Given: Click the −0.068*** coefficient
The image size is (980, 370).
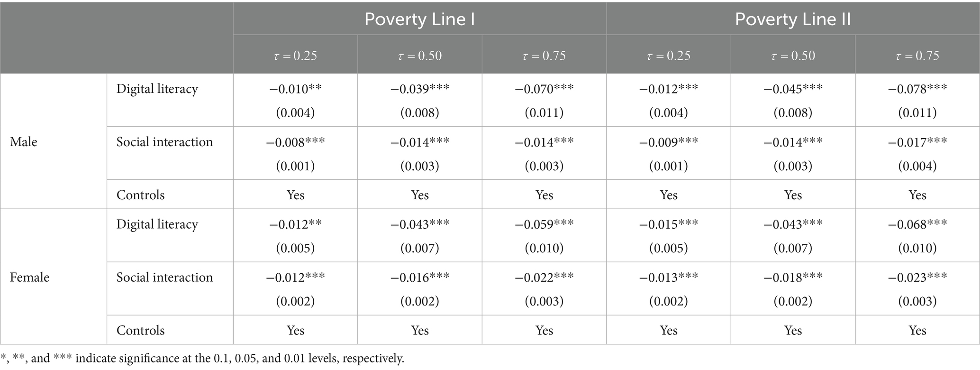Looking at the screenshot, I should 917,224.
